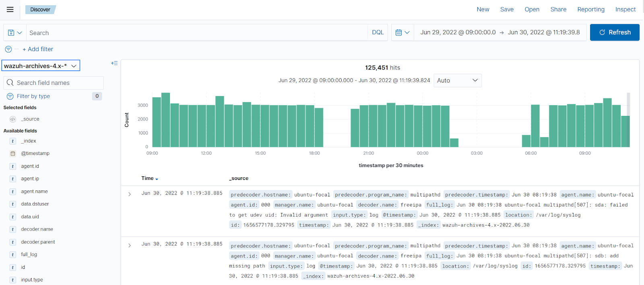
Task: Click Save in the top menu
Action: 507,9
